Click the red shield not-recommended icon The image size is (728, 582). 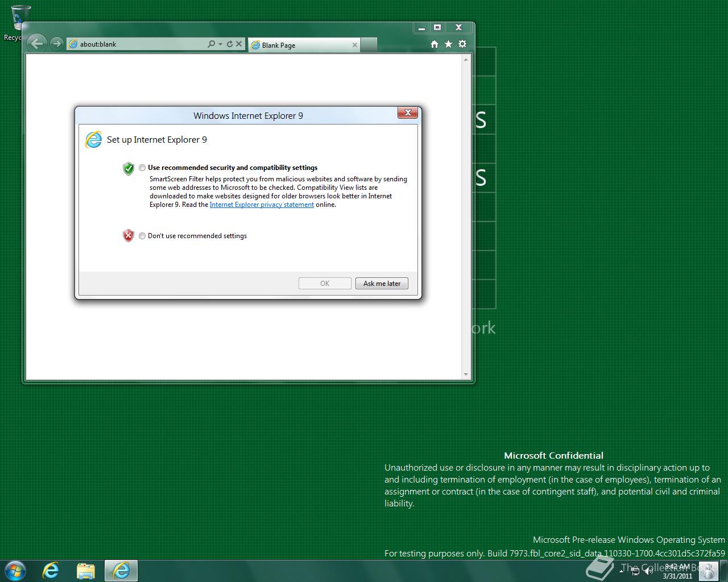tap(129, 235)
